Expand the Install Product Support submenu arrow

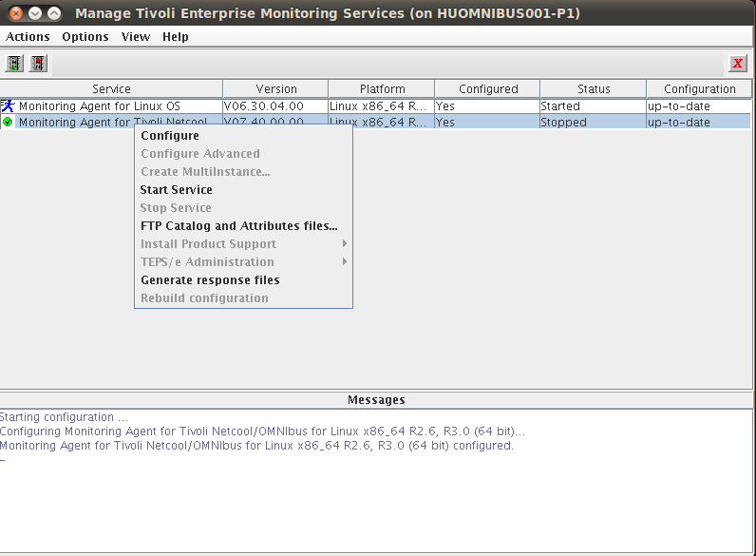[x=344, y=243]
